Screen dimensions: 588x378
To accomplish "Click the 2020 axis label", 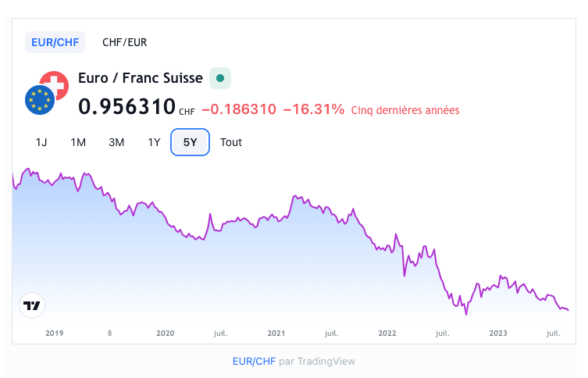I will tap(166, 333).
